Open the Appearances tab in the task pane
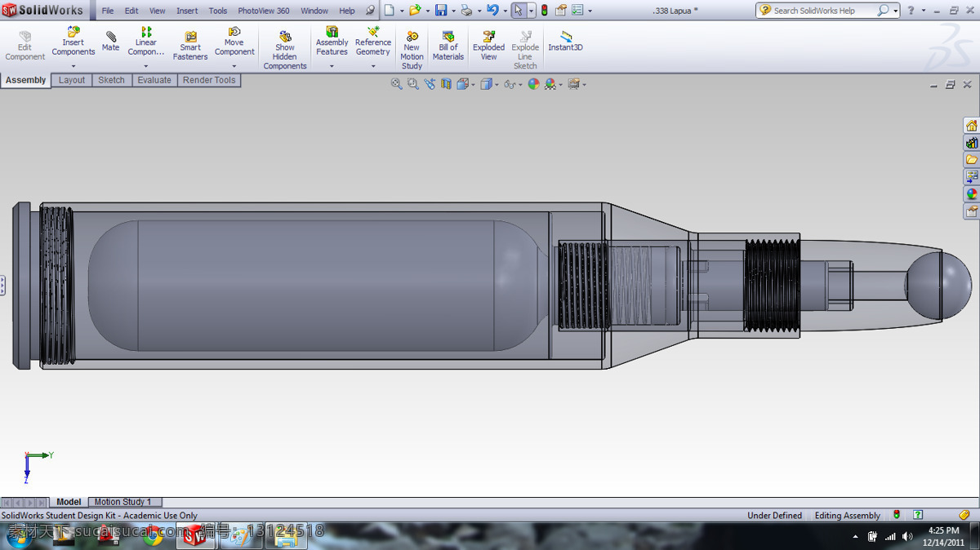The width and height of the screenshot is (980, 550). pyautogui.click(x=971, y=194)
